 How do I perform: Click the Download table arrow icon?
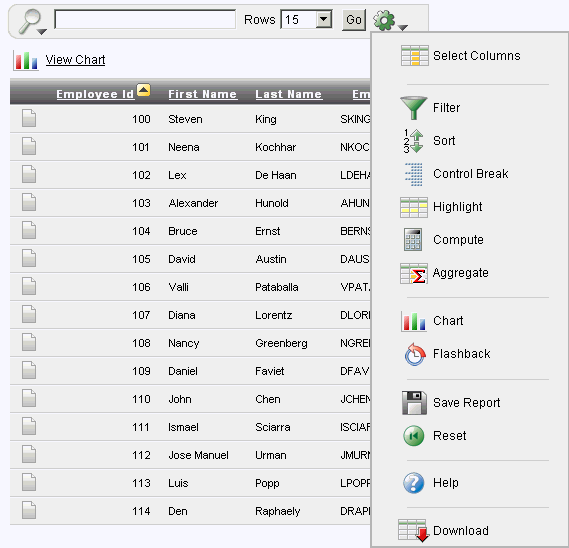click(x=413, y=530)
